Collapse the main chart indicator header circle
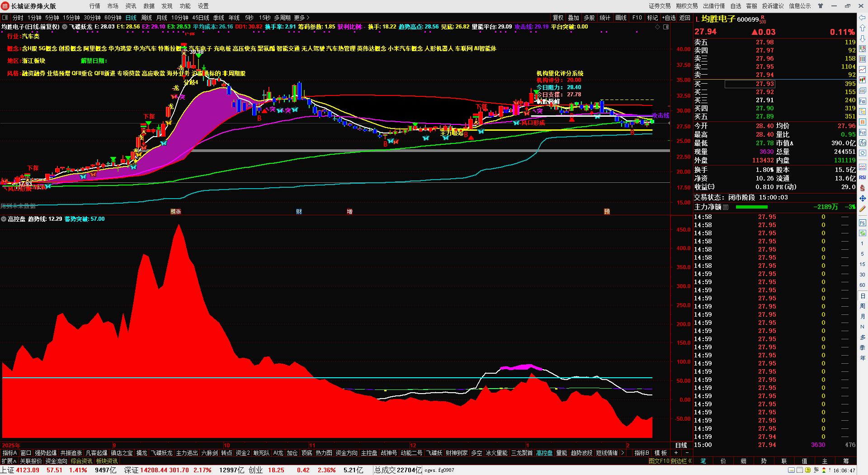868x475 pixels. pos(65,27)
